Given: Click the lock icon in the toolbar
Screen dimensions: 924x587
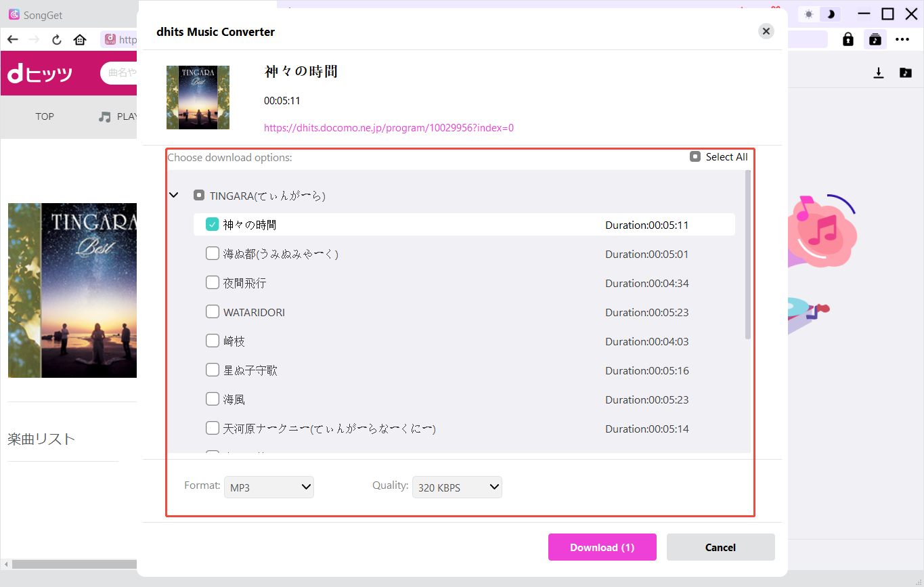Looking at the screenshot, I should tap(848, 39).
